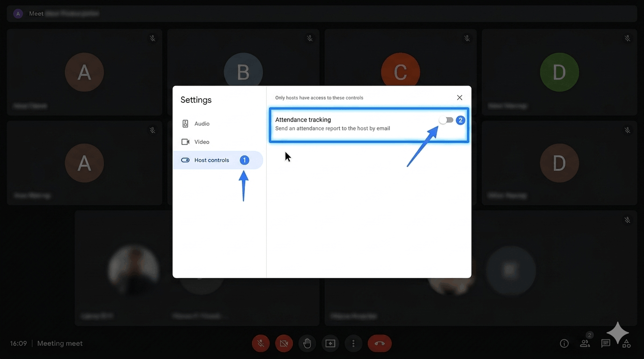Select participant C tile with orange avatar

click(401, 57)
